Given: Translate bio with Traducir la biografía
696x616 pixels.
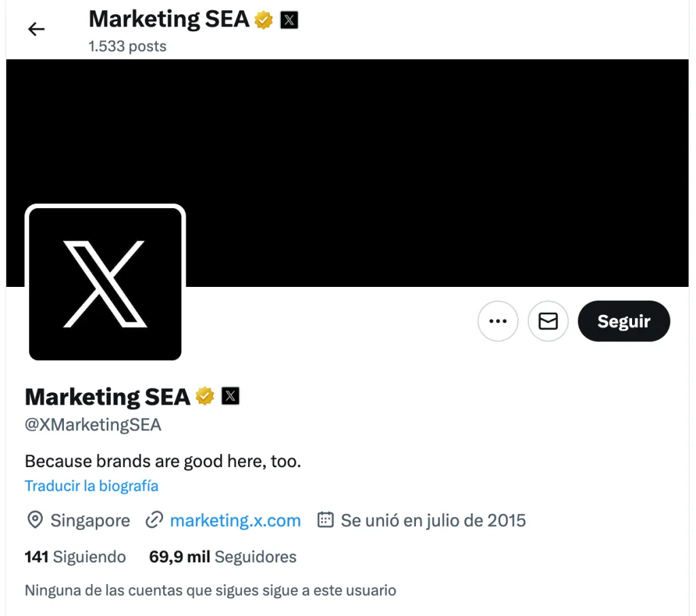Looking at the screenshot, I should [x=92, y=486].
